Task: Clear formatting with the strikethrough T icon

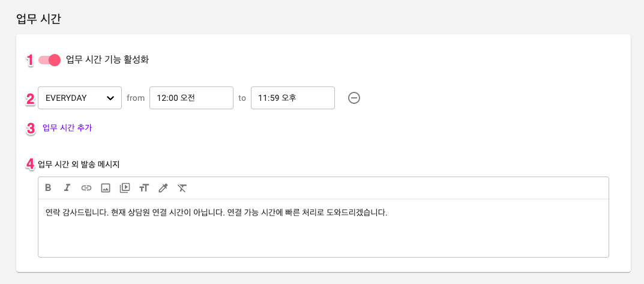Action: (182, 188)
